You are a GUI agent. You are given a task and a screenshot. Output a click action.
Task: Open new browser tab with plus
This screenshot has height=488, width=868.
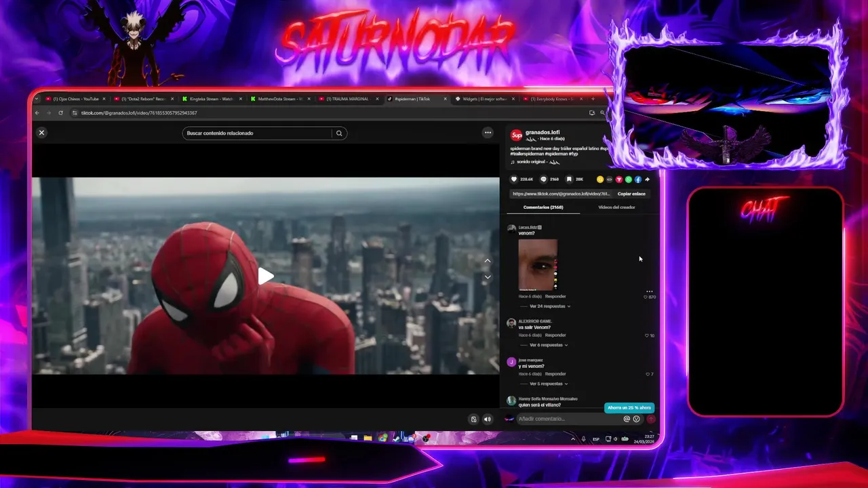tap(593, 99)
